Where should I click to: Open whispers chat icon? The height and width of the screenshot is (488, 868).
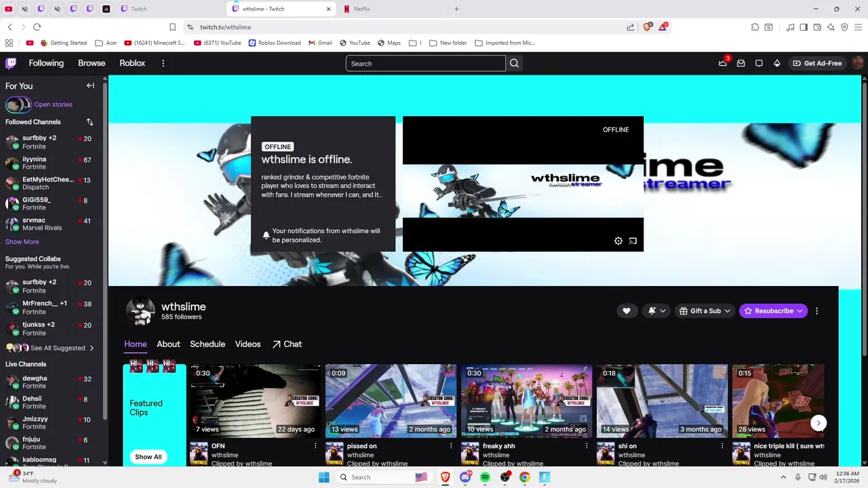[759, 63]
